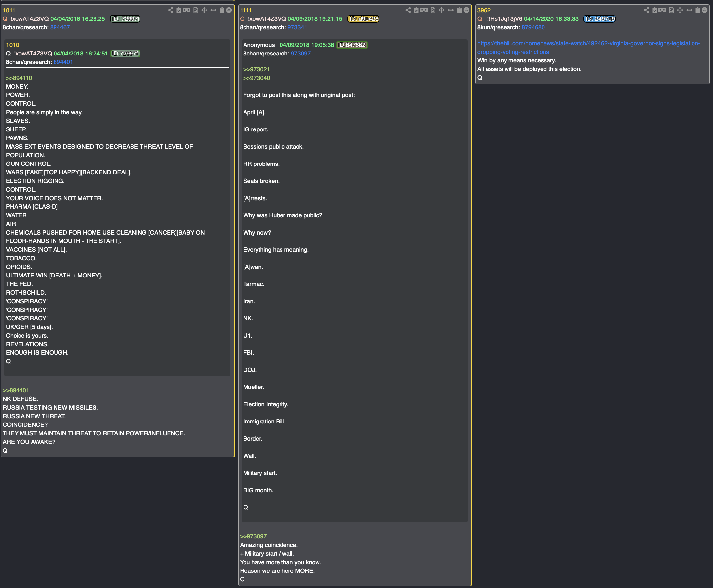The image size is (713, 588).
Task: Click the yellow ID: d9b428 badge
Action: click(x=363, y=19)
